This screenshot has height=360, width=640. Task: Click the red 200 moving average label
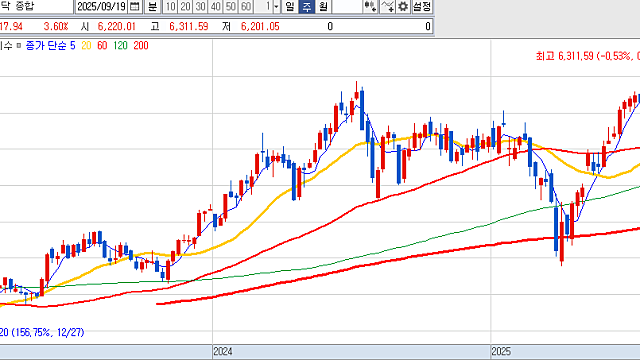tap(141, 46)
